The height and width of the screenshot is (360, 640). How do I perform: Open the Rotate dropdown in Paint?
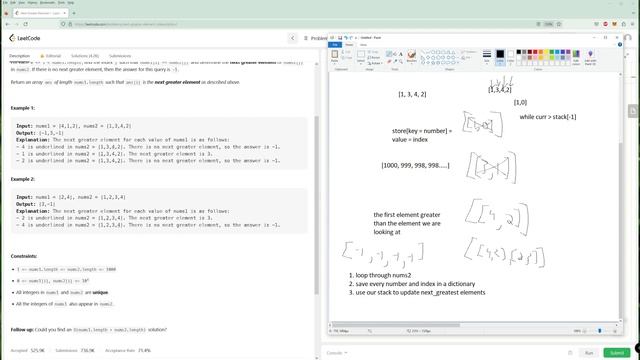click(374, 63)
